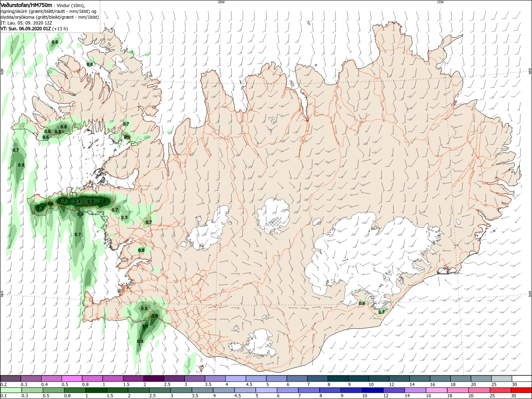Click the '0.1' label on the rain legend
Viewport: 532px width, 399px height.
pos(3,396)
